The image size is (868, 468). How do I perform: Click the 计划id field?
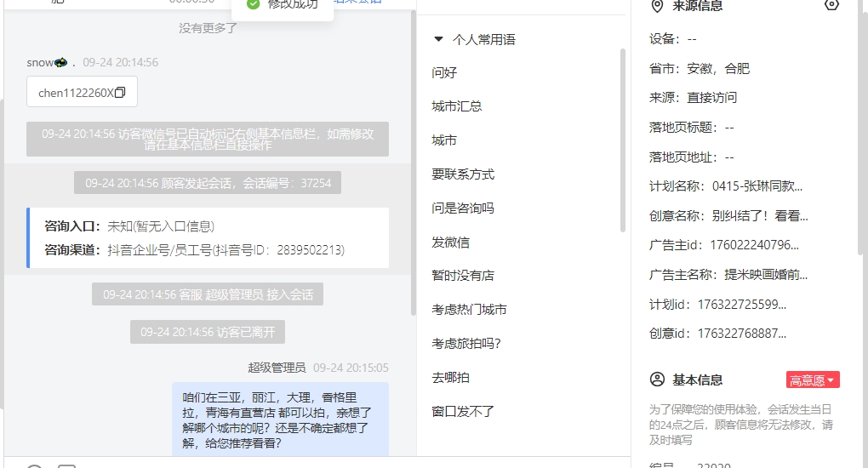[717, 304]
